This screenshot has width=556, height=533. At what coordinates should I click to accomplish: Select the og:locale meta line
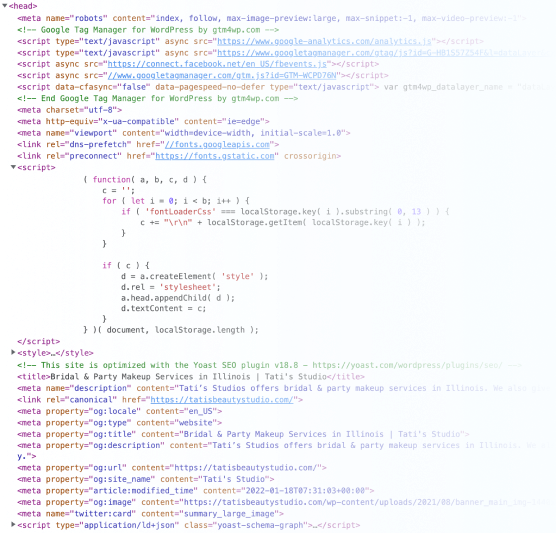119,411
